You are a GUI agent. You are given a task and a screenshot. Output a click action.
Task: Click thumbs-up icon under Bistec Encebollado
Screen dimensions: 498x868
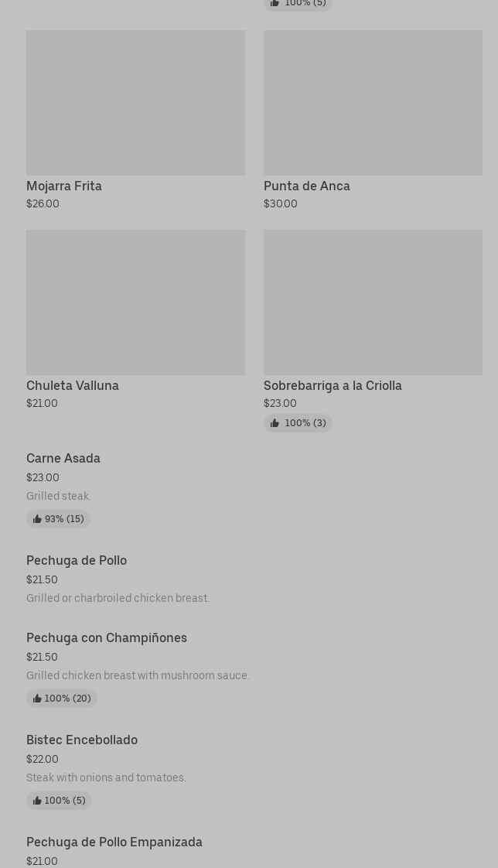pyautogui.click(x=37, y=801)
